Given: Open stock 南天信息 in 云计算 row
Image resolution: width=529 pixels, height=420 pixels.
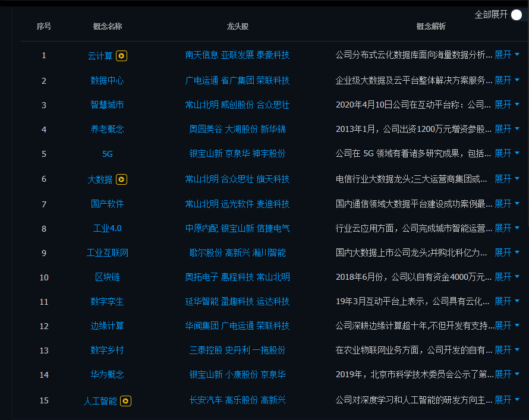Looking at the screenshot, I should (201, 55).
